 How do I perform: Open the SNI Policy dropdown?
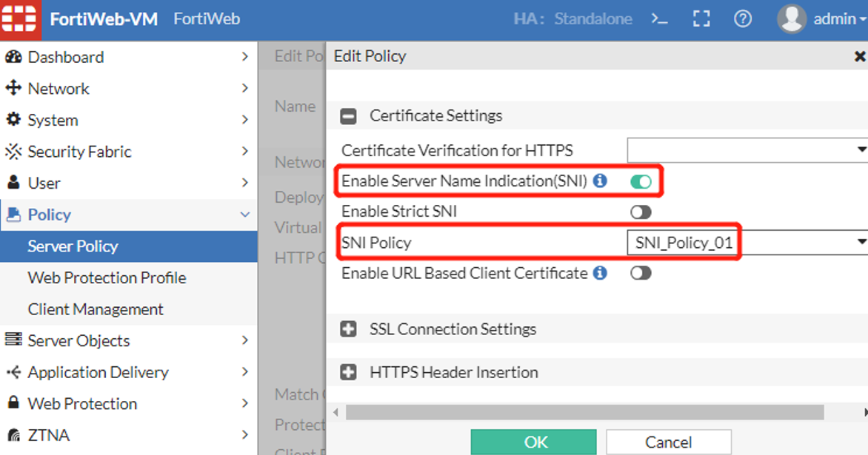click(747, 243)
